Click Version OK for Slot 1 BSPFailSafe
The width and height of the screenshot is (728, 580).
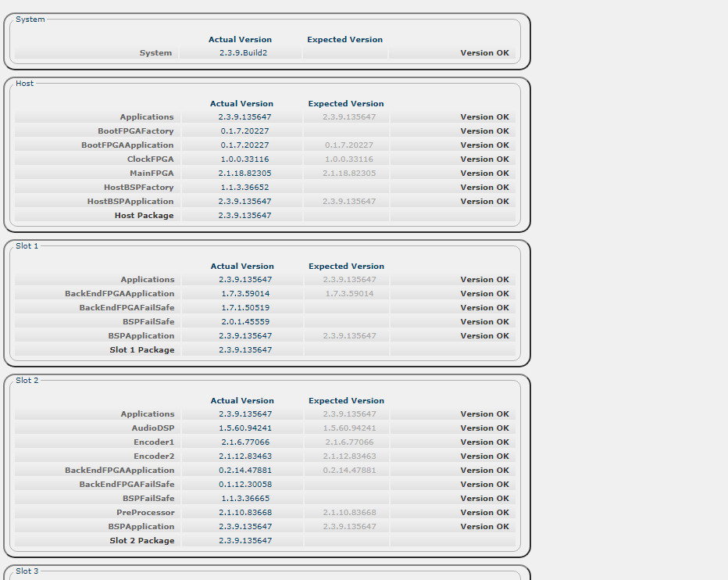(485, 321)
